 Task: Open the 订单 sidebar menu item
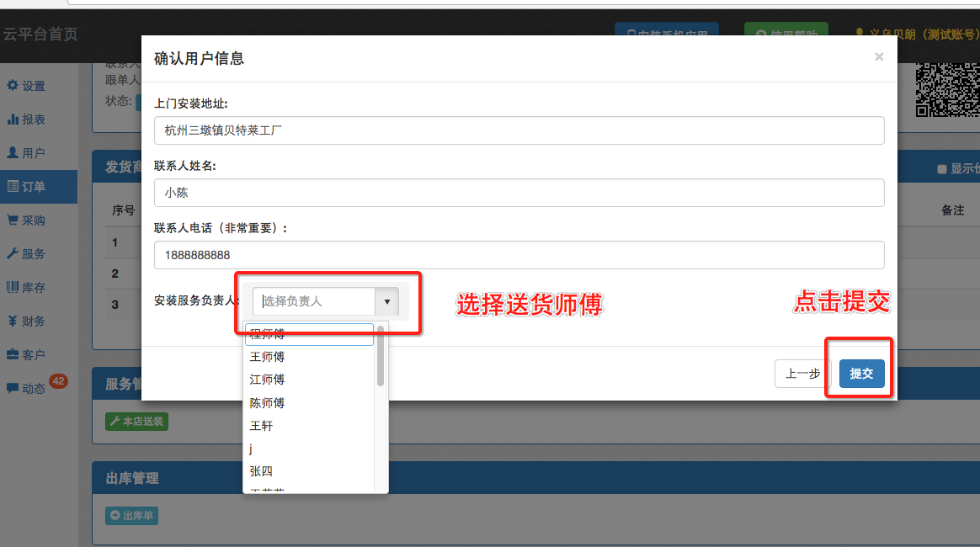point(34,187)
